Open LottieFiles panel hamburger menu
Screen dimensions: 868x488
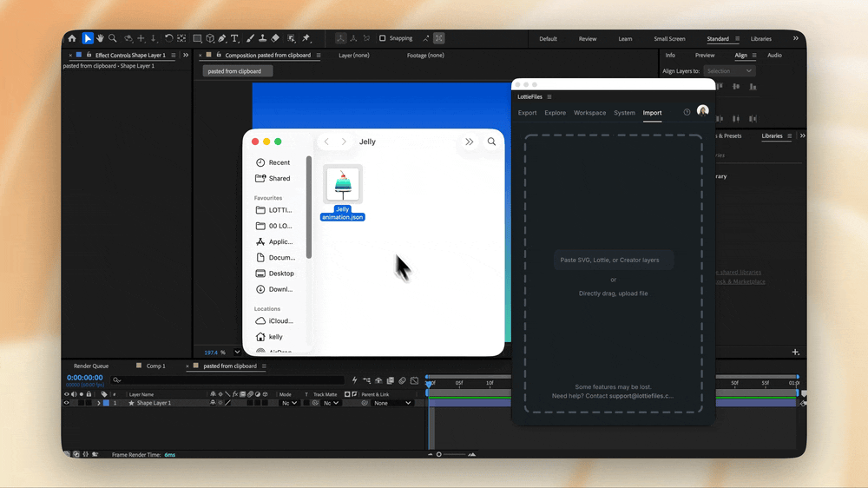click(549, 97)
